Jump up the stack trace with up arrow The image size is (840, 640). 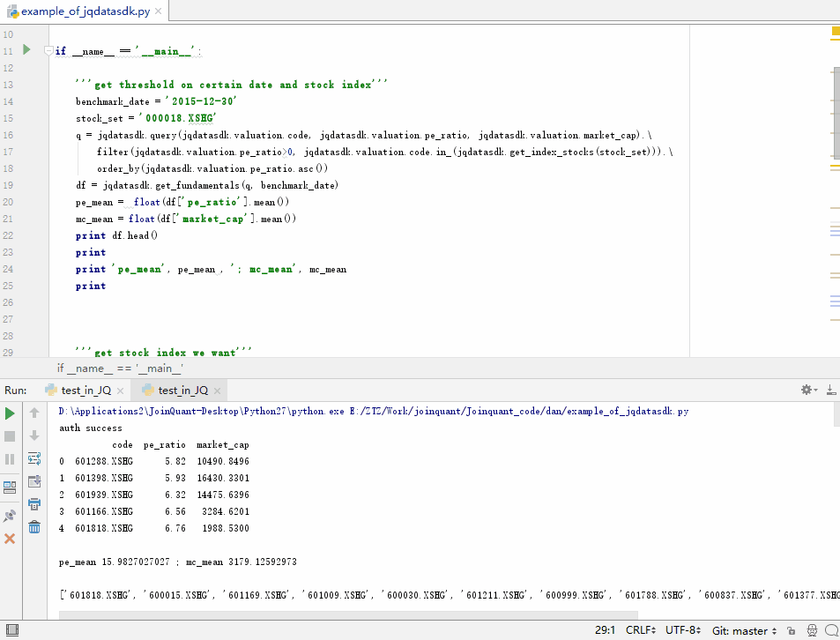pos(34,413)
